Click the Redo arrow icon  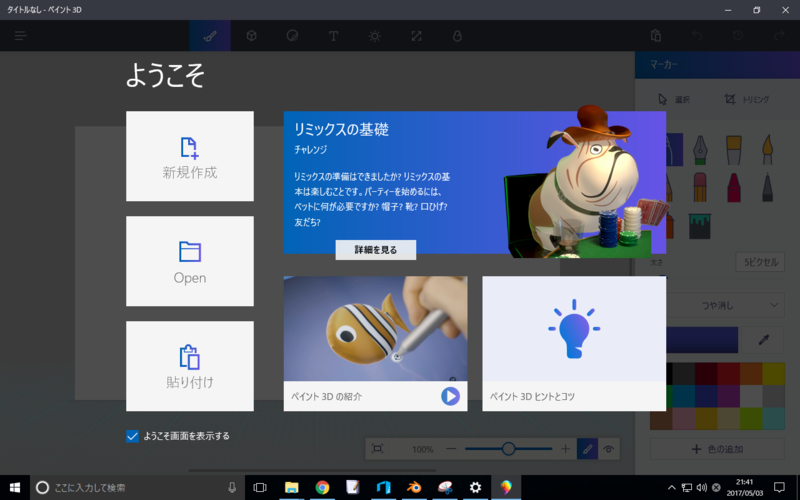(779, 36)
